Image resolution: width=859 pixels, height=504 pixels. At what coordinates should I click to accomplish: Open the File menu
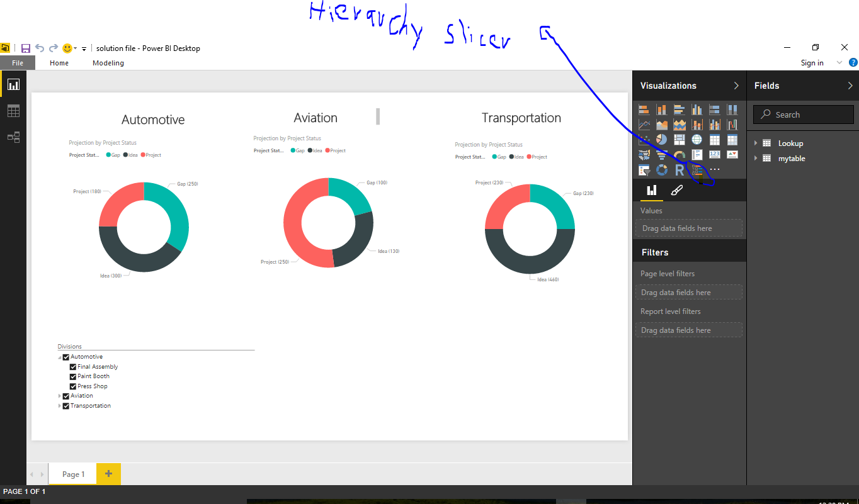pos(18,63)
